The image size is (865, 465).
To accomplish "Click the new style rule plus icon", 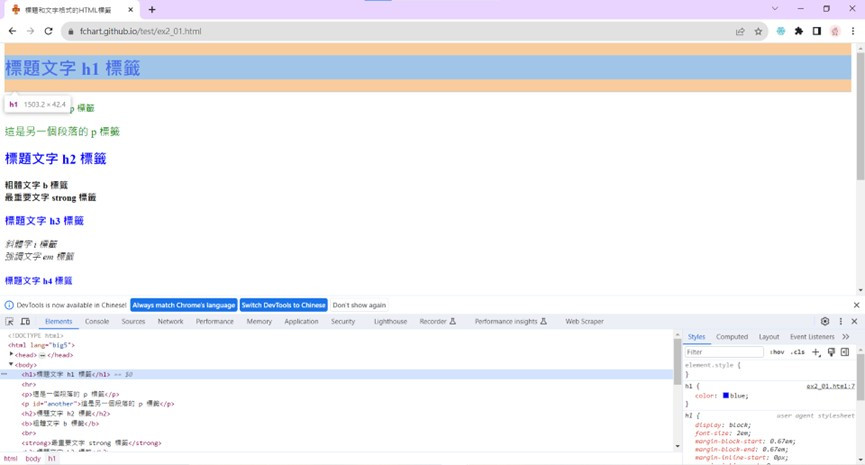I will pyautogui.click(x=816, y=352).
